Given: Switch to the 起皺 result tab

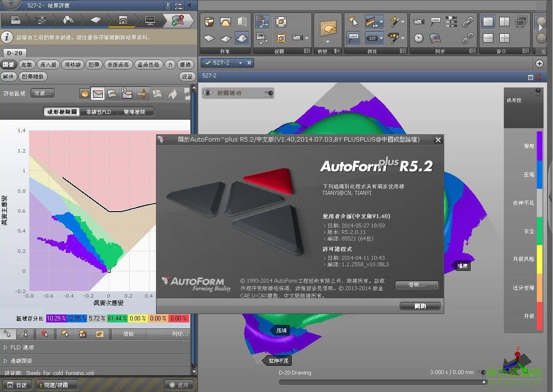Looking at the screenshot, I should [x=26, y=65].
